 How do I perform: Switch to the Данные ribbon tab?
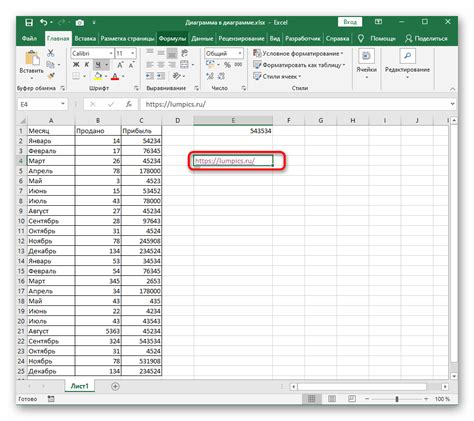202,39
